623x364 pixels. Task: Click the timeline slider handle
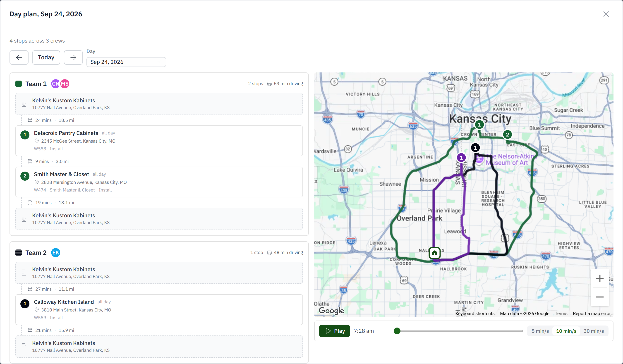tap(397, 331)
